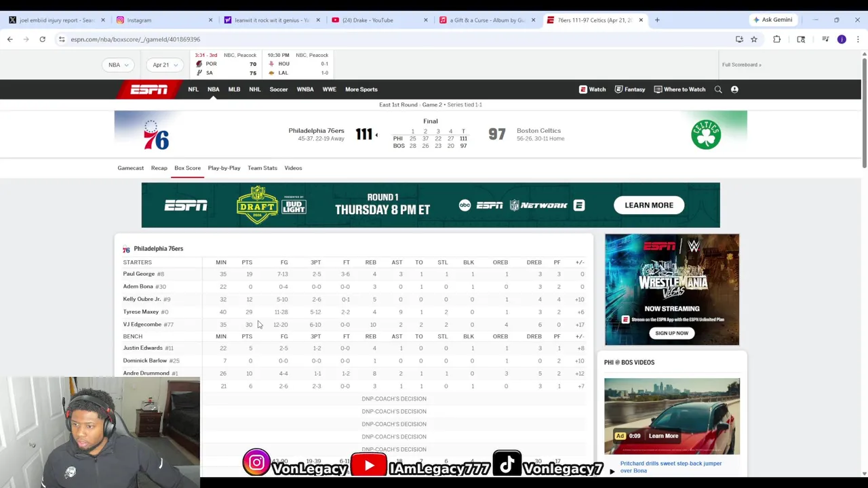Switch to Team Stats tab
The image size is (868, 488).
coord(262,168)
